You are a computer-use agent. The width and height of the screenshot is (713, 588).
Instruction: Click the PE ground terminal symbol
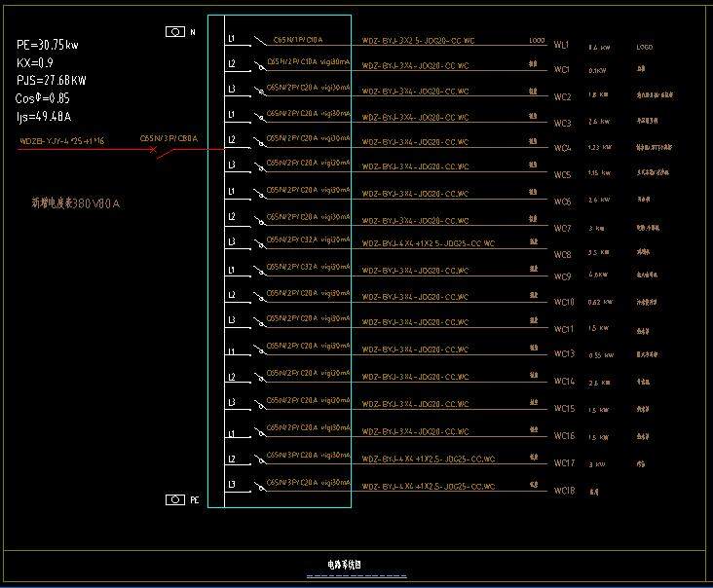[175, 499]
